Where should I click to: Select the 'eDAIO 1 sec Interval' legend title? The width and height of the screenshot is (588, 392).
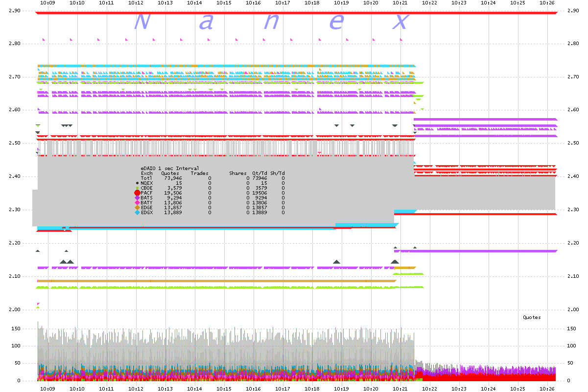click(x=170, y=168)
